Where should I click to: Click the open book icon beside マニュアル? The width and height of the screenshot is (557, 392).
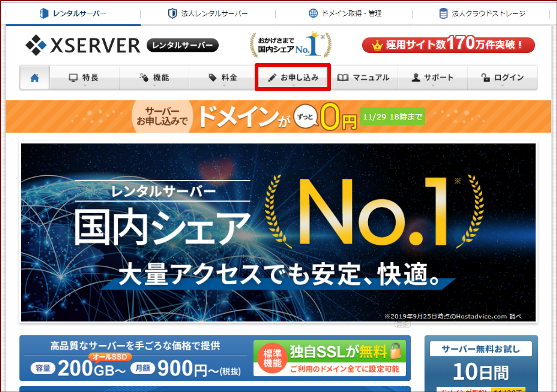(342, 77)
